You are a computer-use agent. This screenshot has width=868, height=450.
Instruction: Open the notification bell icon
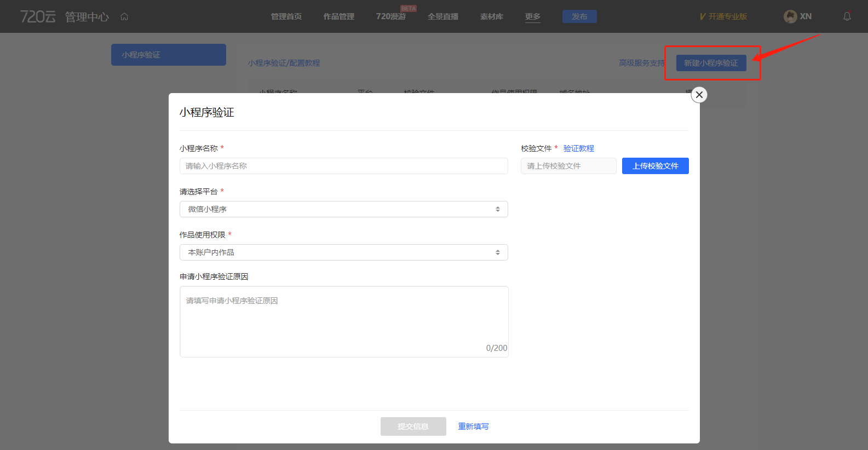point(847,16)
